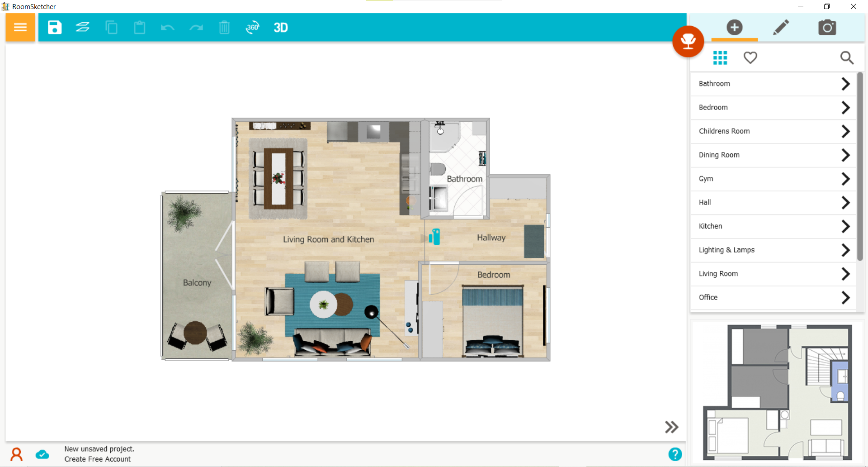
Task: Open the orange hamburger main menu
Action: (x=20, y=28)
